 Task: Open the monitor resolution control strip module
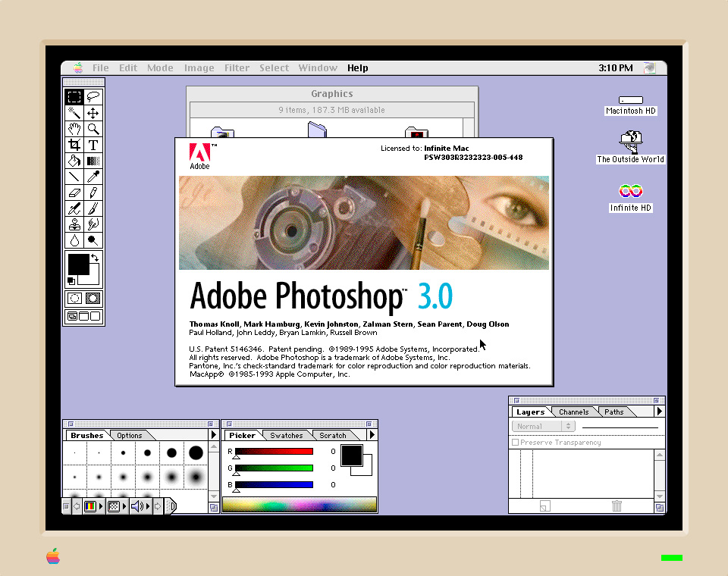pos(116,506)
